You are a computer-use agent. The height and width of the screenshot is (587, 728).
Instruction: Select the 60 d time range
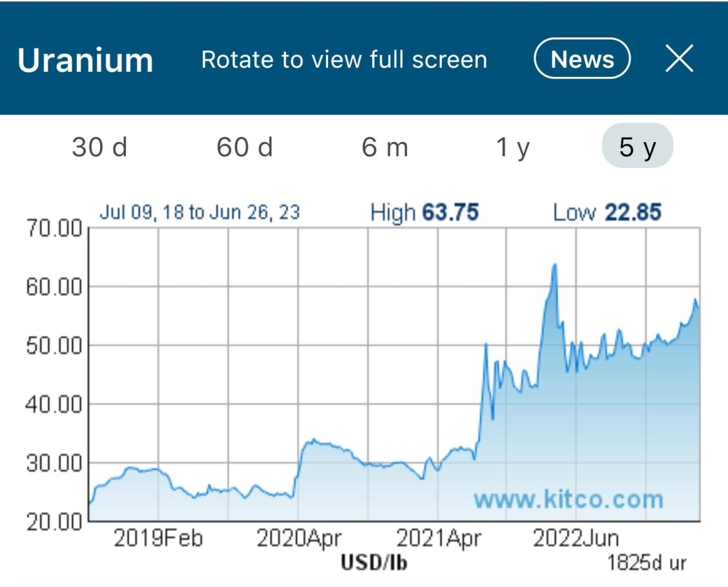(245, 147)
